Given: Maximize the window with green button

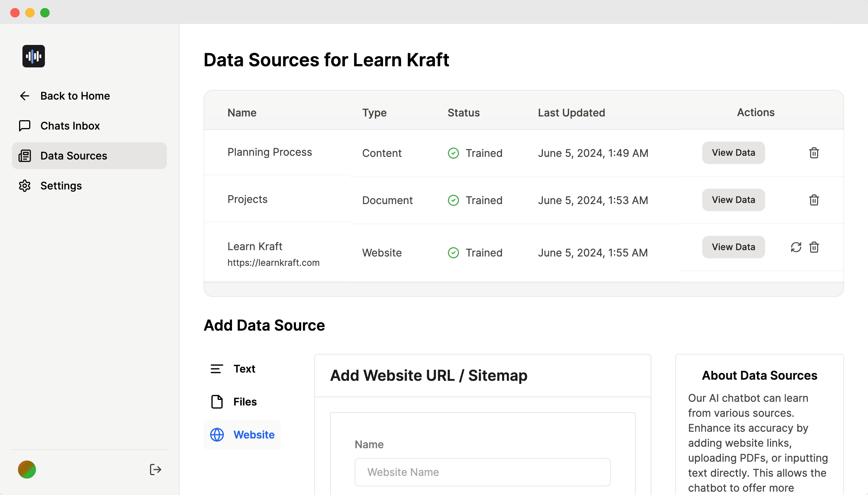Looking at the screenshot, I should tap(45, 13).
